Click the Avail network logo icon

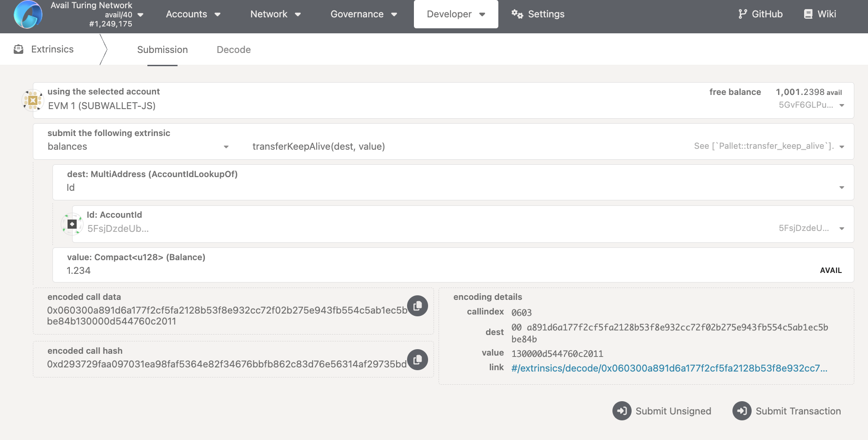pyautogui.click(x=28, y=15)
